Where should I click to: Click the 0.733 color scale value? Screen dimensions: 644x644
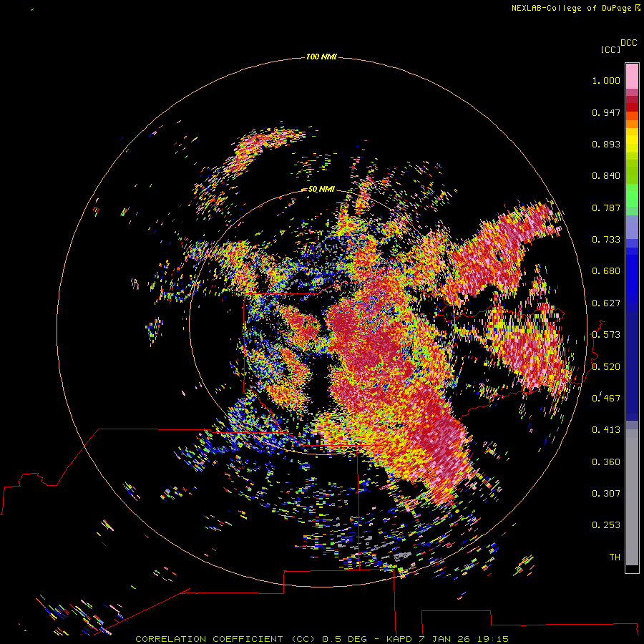pos(606,240)
